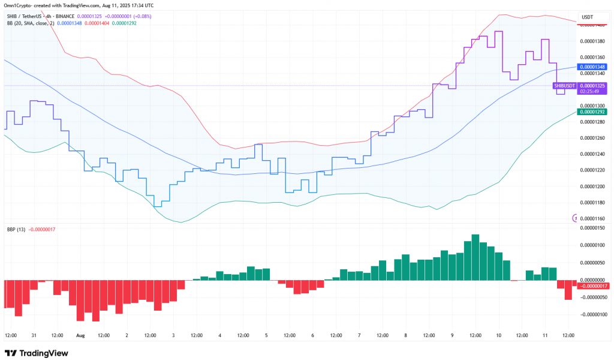Select the purple 0.00001325 current price label

592,86
